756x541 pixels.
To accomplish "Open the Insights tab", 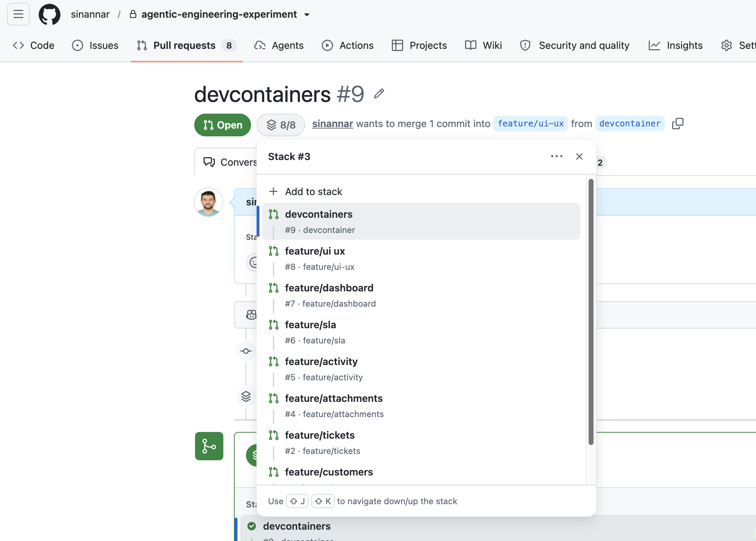I will (x=676, y=45).
